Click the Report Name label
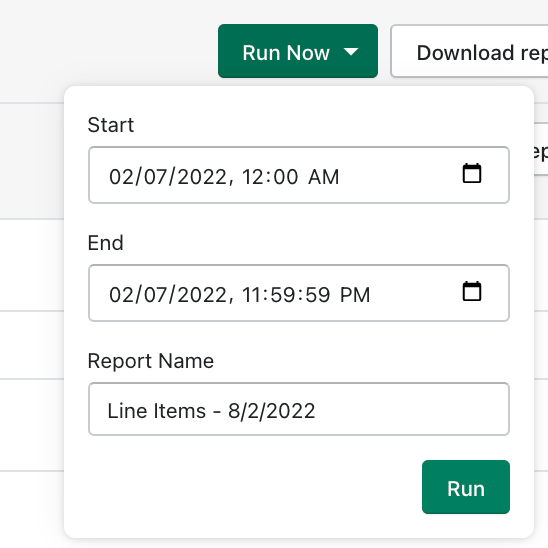548x548 pixels. pyautogui.click(x=151, y=361)
